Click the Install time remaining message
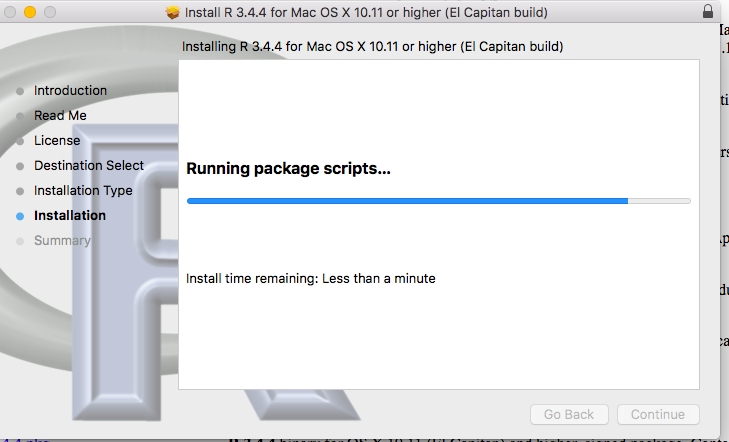The width and height of the screenshot is (729, 442). pos(311,278)
